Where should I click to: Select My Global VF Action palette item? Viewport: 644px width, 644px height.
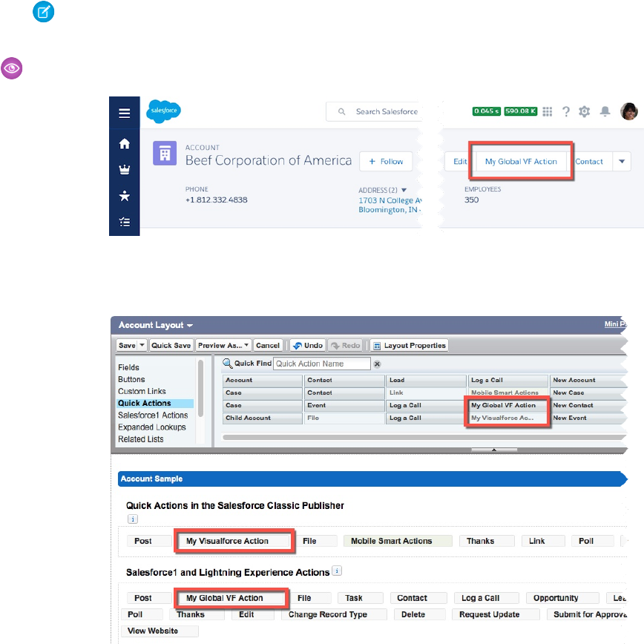(507, 405)
